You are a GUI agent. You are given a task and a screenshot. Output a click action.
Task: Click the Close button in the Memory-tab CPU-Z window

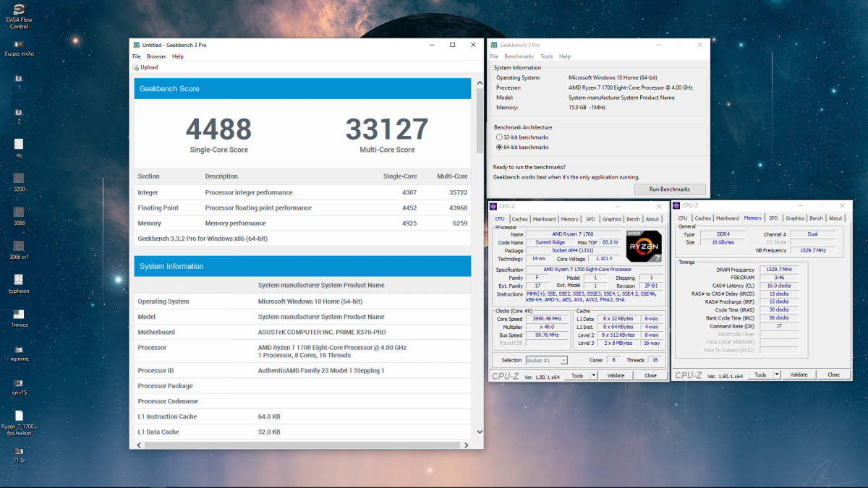point(834,374)
